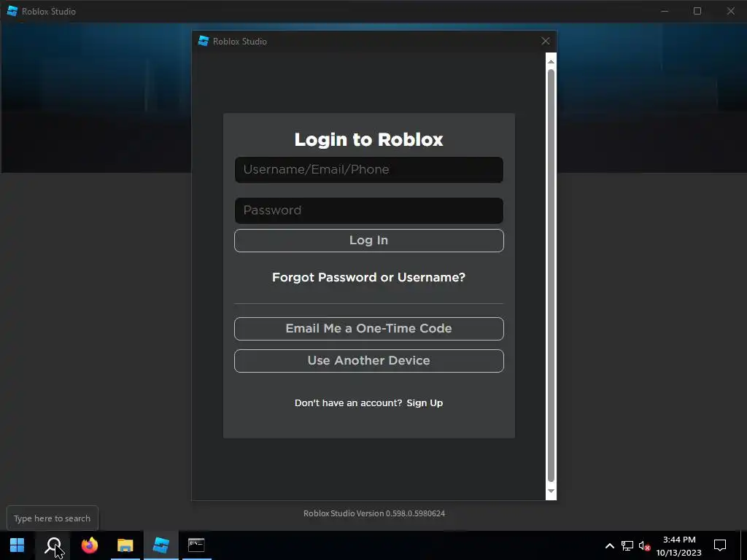Open the network status tray icon

(x=627, y=545)
